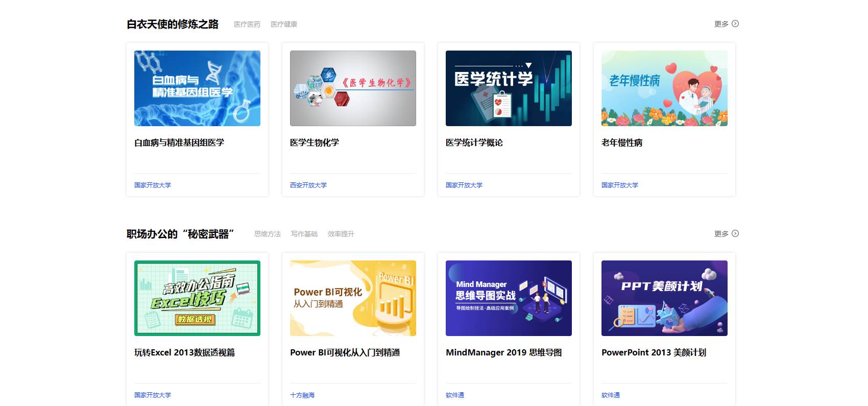The image size is (868, 406).
Task: Click the 更多 arrow icon in 职场办公的“秘密武器” section
Action: coord(735,233)
